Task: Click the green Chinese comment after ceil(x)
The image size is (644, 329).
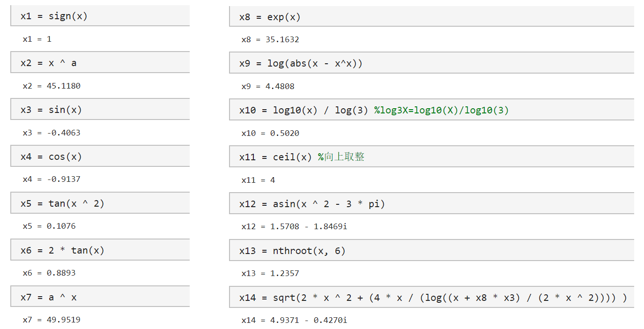Action: (x=341, y=157)
